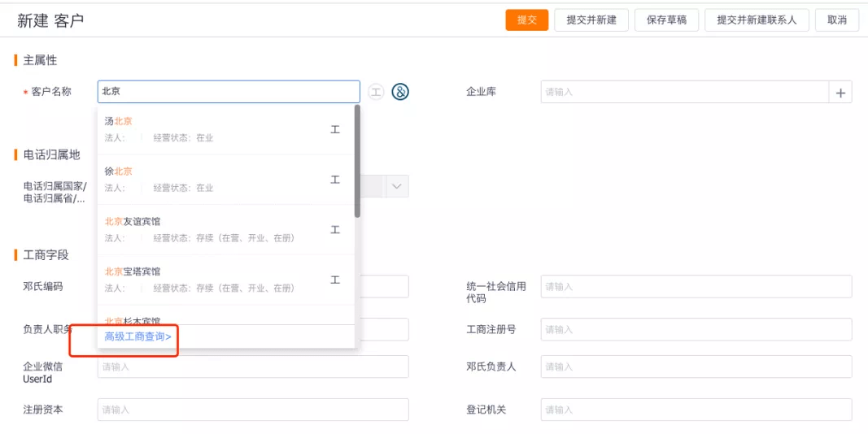Click the 邓氏负责人 input field

point(696,367)
